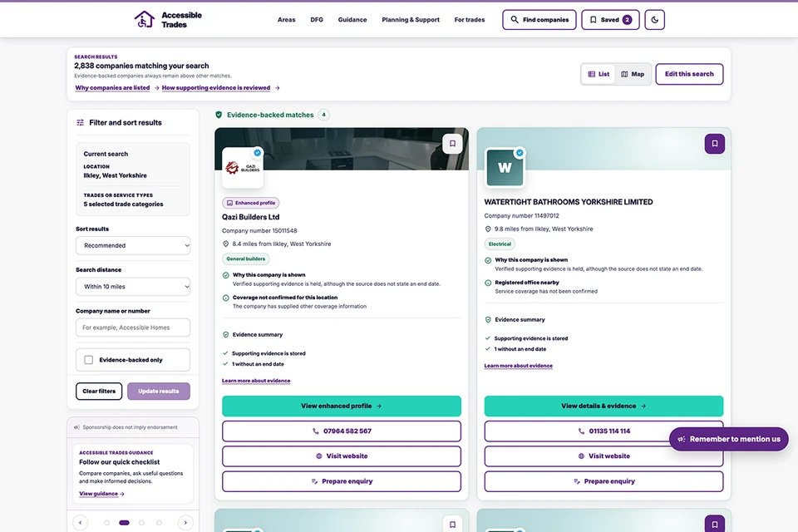Open Why companies are listed link
The height and width of the screenshot is (532, 798).
coord(112,87)
